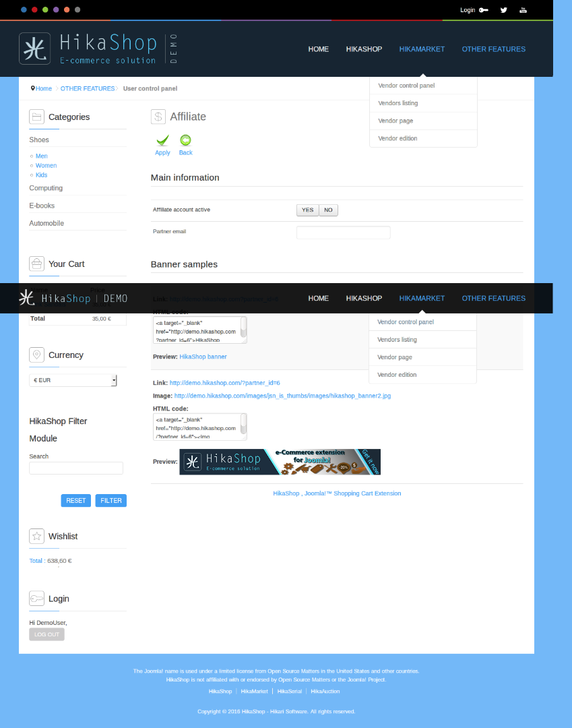
Task: Open the Automobile category
Action: [46, 223]
